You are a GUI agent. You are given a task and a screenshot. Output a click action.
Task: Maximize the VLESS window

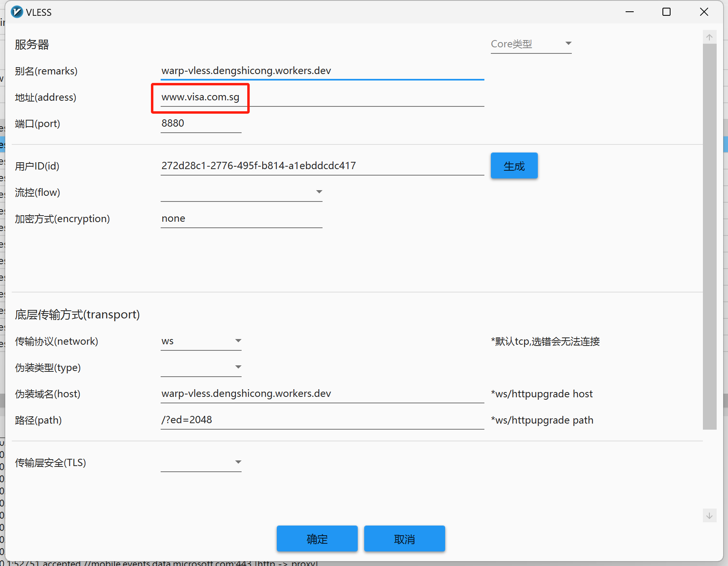(x=666, y=12)
